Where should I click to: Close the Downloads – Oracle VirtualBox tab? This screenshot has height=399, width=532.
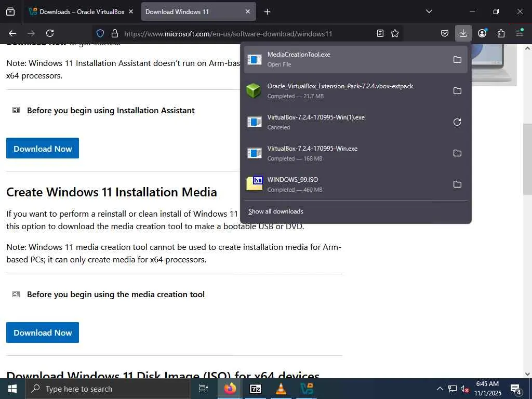[x=131, y=11]
